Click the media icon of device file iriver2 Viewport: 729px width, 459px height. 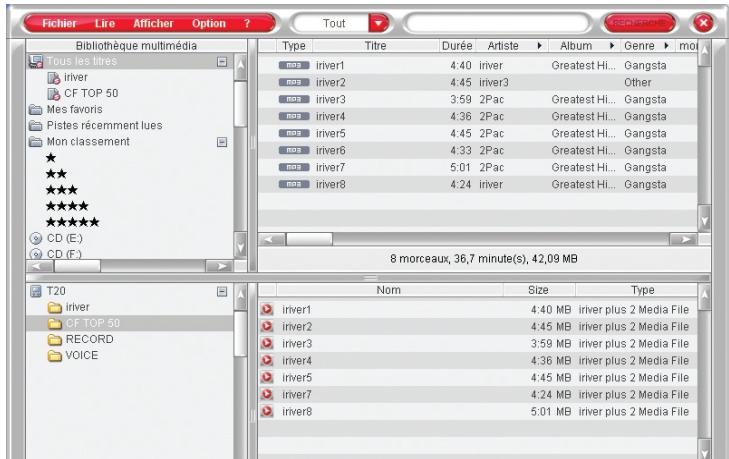pos(267,326)
